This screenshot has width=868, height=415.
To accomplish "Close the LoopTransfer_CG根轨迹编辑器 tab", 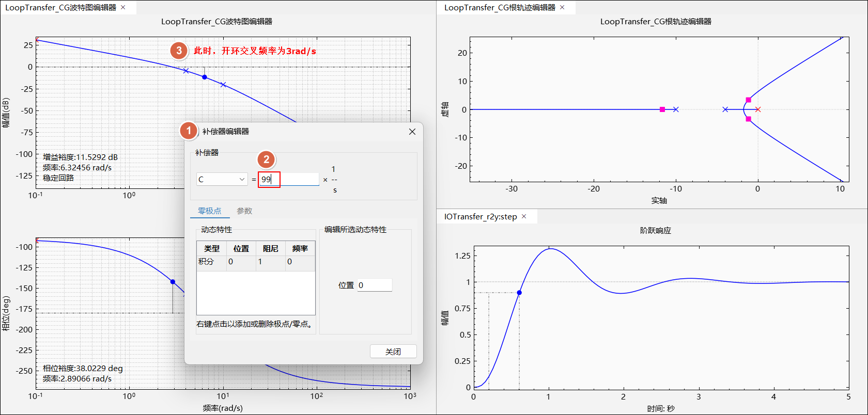I will (562, 7).
